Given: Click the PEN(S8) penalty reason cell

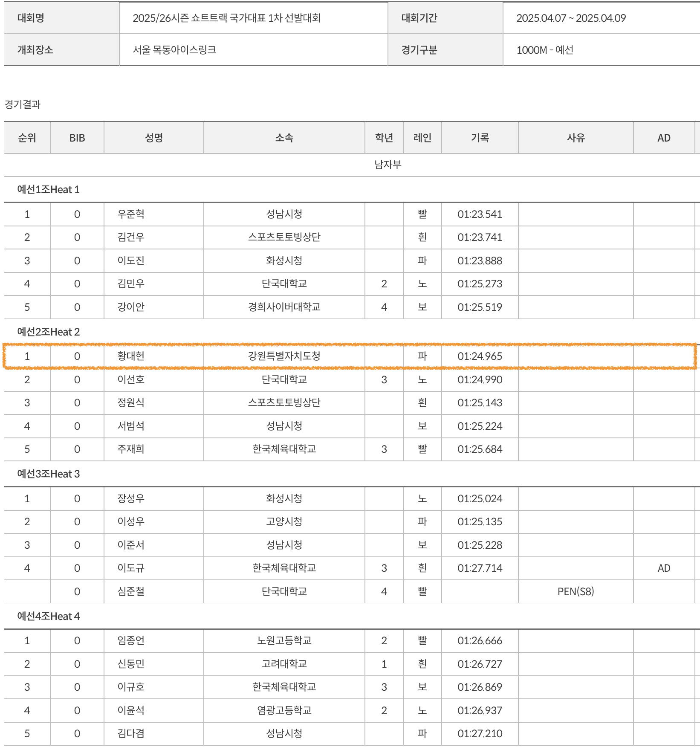Looking at the screenshot, I should click(x=576, y=591).
